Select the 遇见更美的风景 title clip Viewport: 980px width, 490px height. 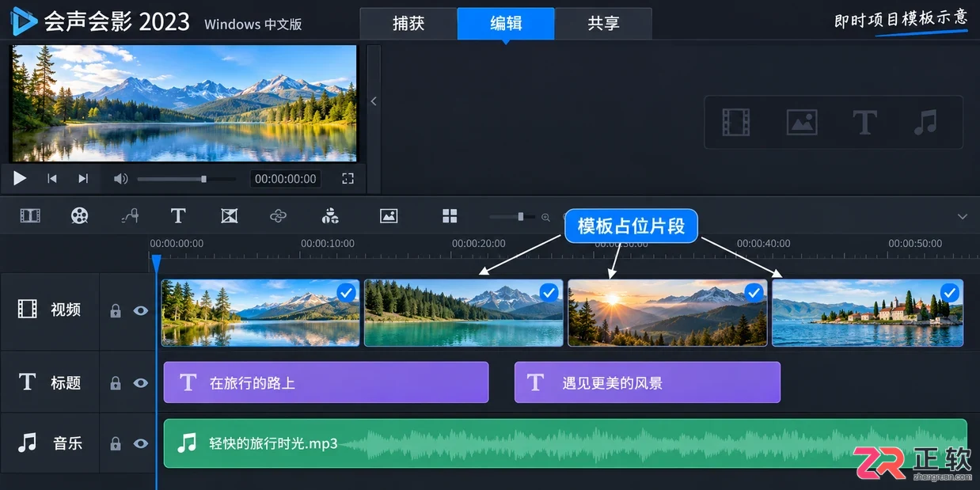(648, 382)
